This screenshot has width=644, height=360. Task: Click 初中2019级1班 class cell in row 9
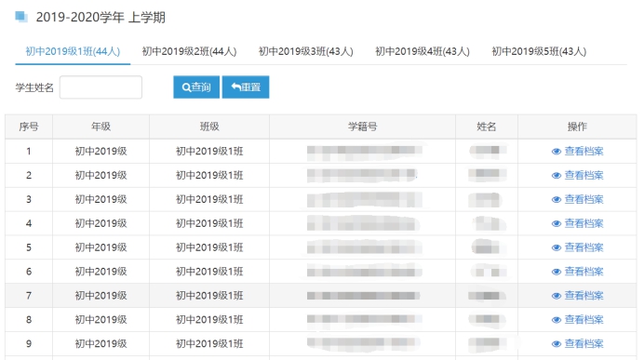coord(209,343)
